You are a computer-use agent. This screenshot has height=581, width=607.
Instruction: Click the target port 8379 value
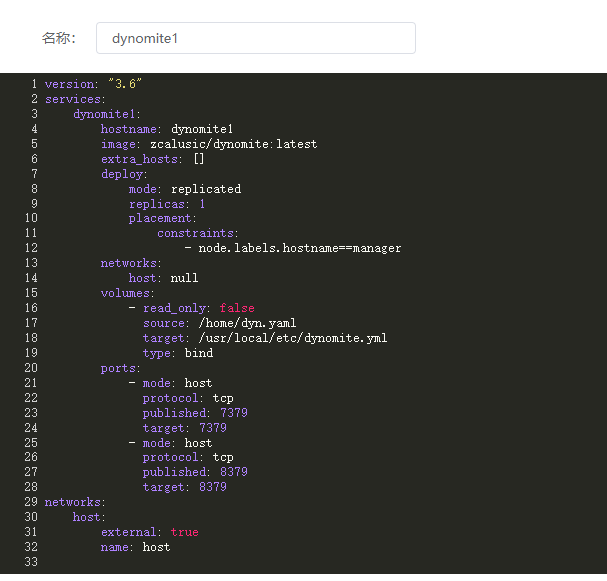(x=212, y=487)
